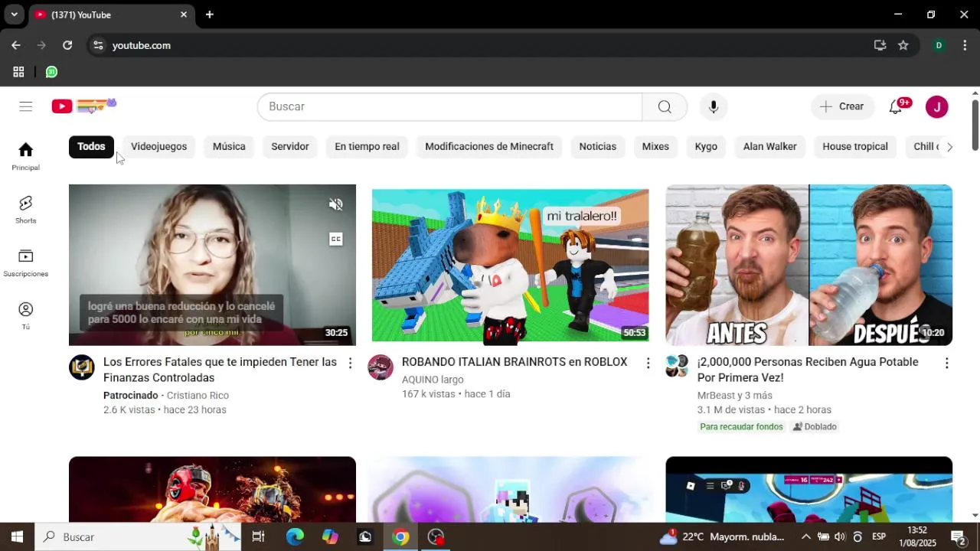Image resolution: width=980 pixels, height=551 pixels.
Task: Open the tab search dropdown arrow
Action: point(14,15)
